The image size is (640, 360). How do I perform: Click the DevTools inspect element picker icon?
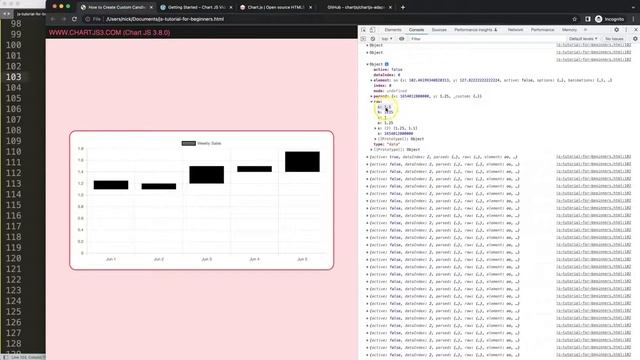pyautogui.click(x=363, y=30)
